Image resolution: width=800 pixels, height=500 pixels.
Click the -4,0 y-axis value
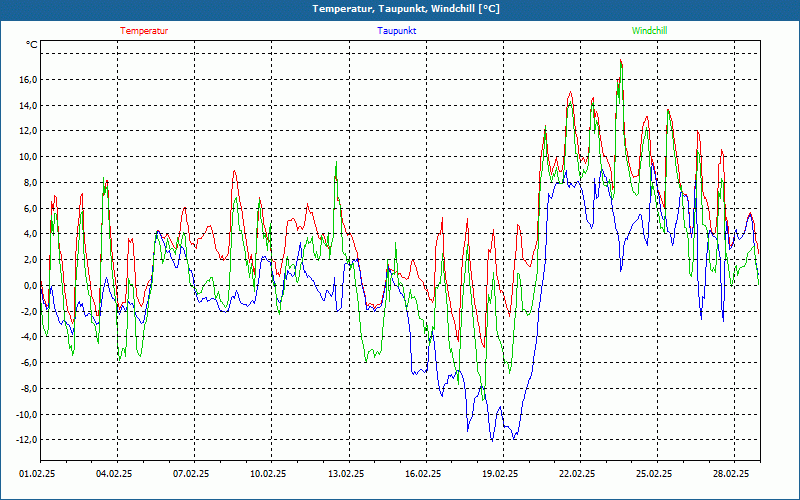pyautogui.click(x=29, y=337)
